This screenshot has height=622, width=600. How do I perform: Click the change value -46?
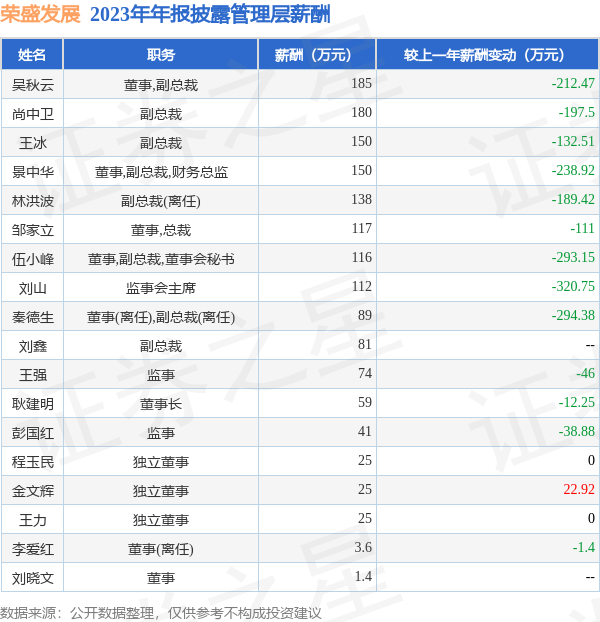coord(586,373)
